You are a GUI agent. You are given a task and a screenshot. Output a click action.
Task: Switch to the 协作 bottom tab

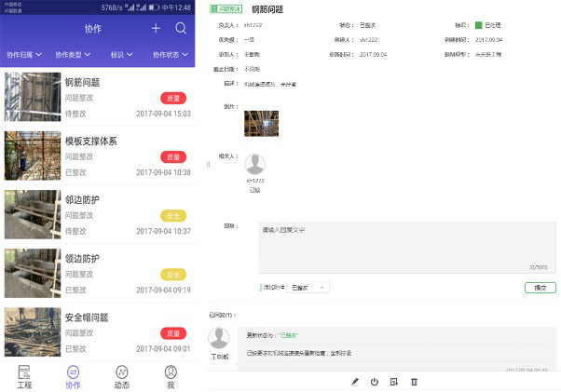click(x=73, y=377)
